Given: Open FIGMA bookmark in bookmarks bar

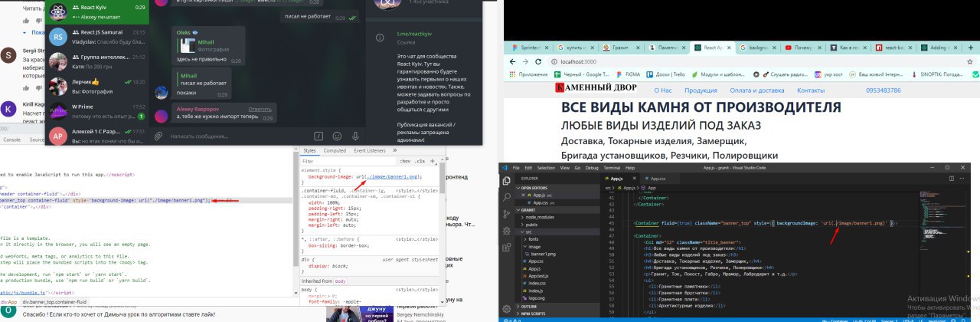Looking at the screenshot, I should [x=628, y=74].
